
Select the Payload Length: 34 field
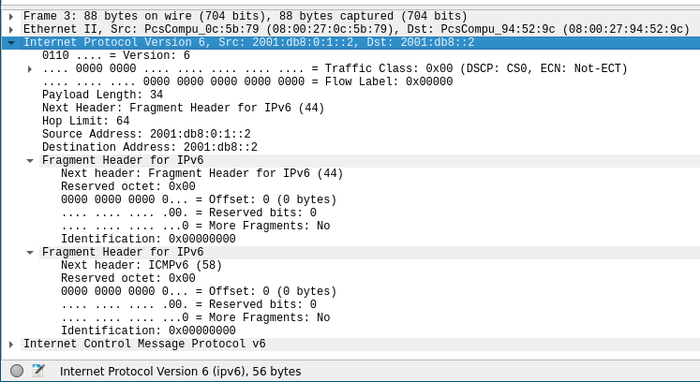pyautogui.click(x=102, y=95)
